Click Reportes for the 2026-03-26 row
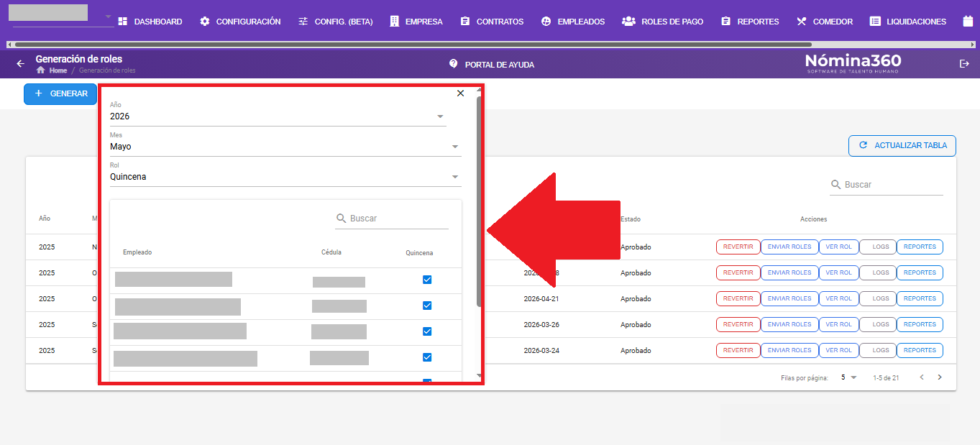This screenshot has width=980, height=445. (x=920, y=324)
